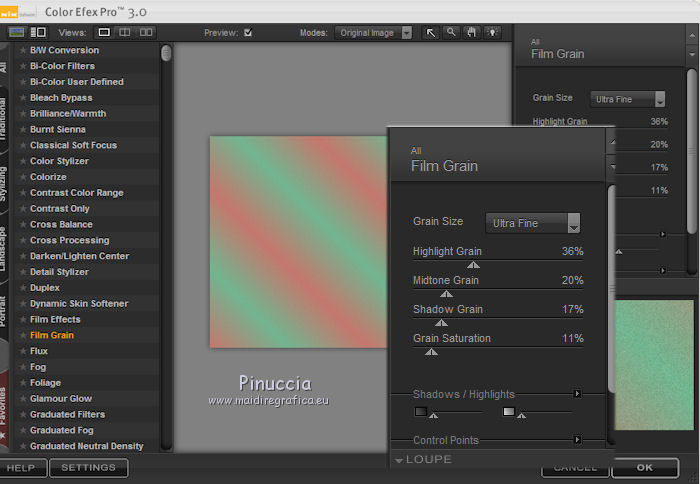Open the Portrait category tab
The image size is (700, 484).
coord(4,311)
